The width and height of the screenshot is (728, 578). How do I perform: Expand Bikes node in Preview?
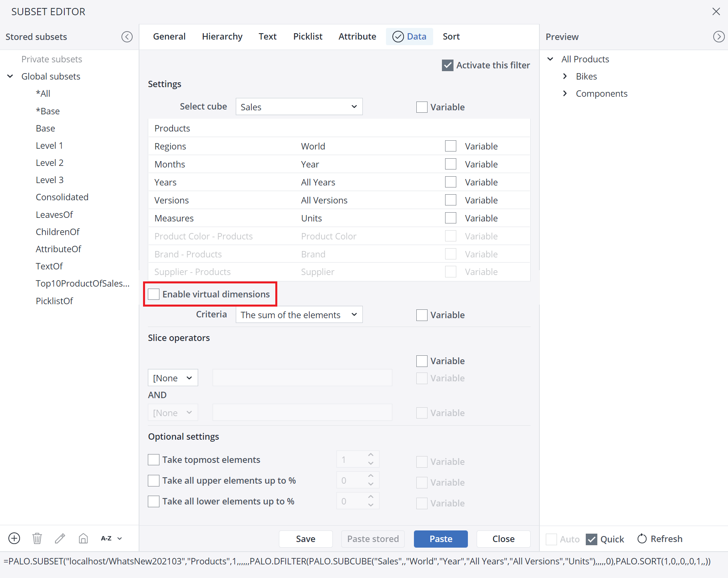click(565, 76)
